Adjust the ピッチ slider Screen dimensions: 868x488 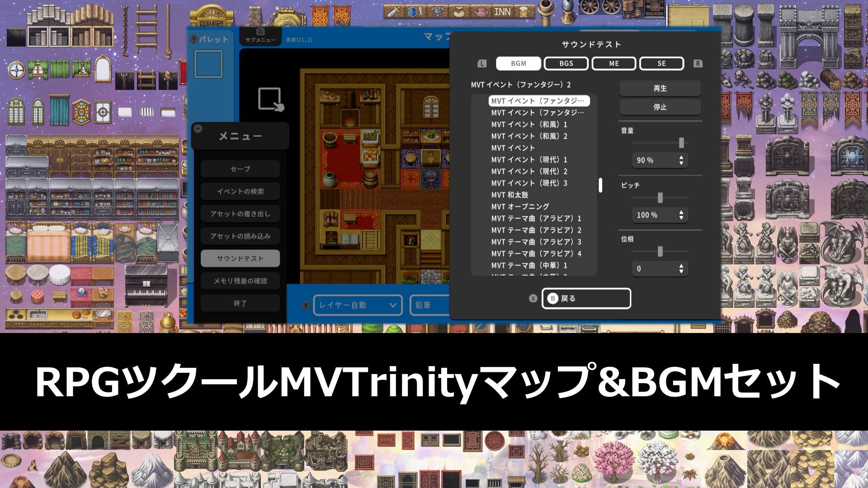point(660,197)
